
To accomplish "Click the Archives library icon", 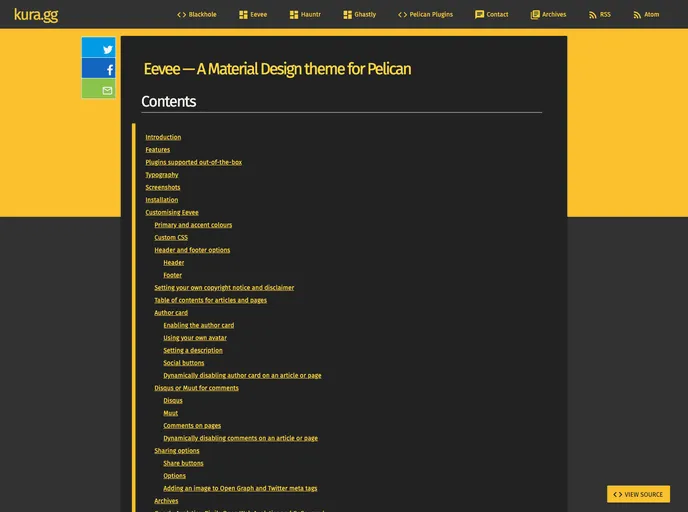I will click(535, 14).
